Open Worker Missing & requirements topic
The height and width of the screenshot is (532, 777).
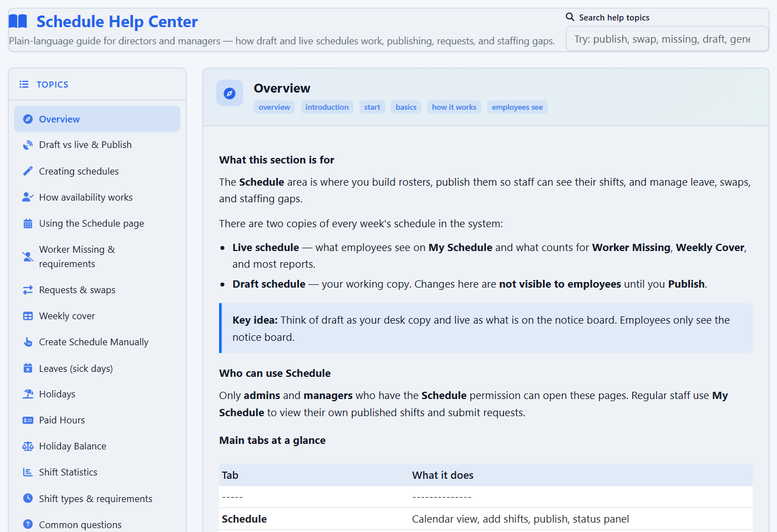(x=97, y=257)
